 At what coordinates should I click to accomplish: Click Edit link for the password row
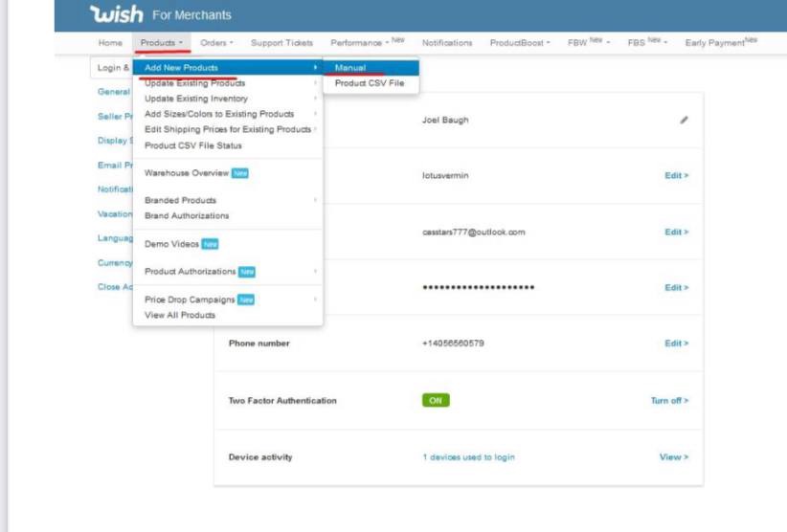676,287
